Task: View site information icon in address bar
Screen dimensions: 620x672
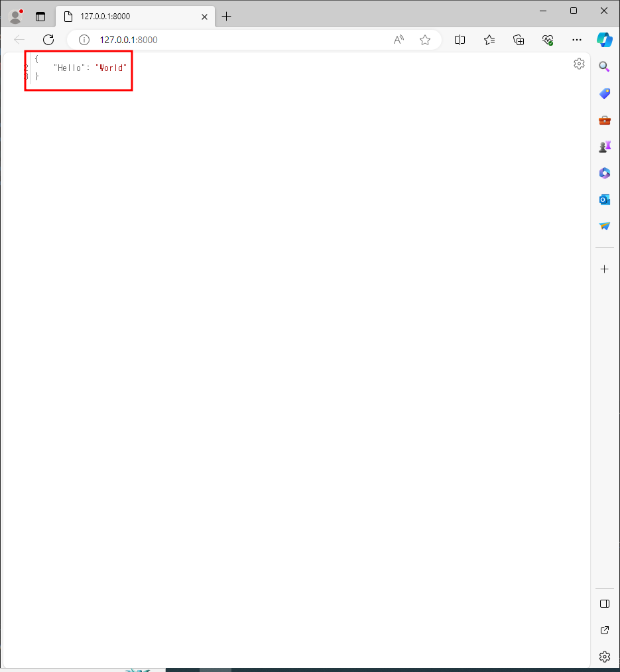Action: point(84,40)
